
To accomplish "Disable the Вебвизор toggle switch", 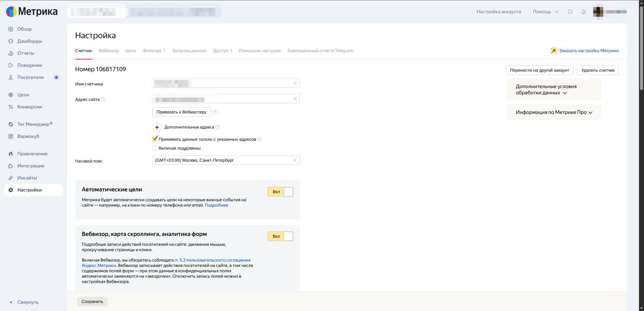I will click(280, 236).
